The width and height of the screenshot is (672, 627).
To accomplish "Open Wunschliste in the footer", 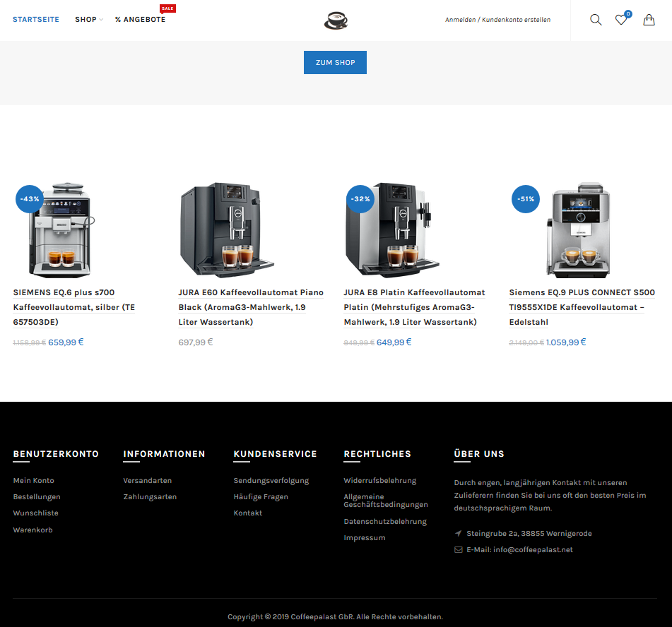I will click(x=36, y=513).
